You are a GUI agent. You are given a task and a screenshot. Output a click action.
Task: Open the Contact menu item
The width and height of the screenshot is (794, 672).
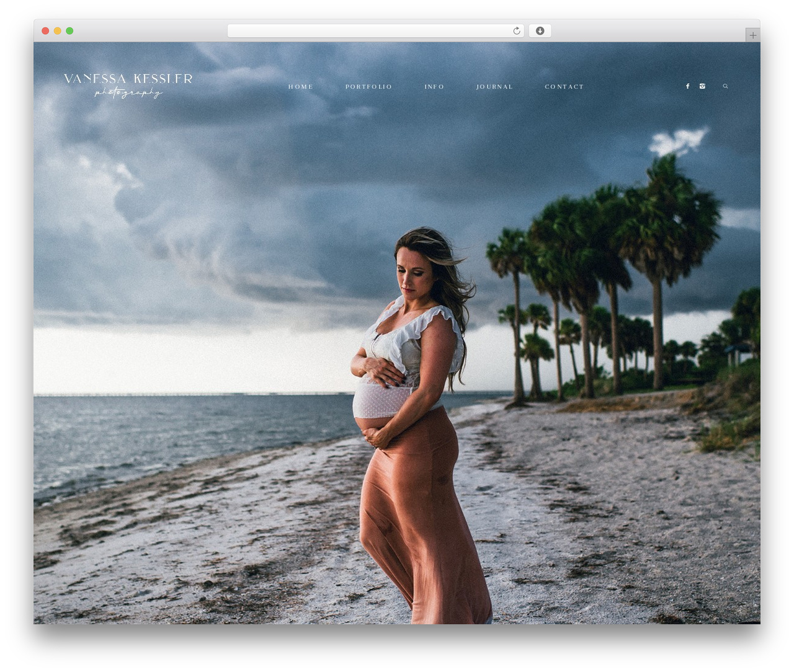[564, 87]
